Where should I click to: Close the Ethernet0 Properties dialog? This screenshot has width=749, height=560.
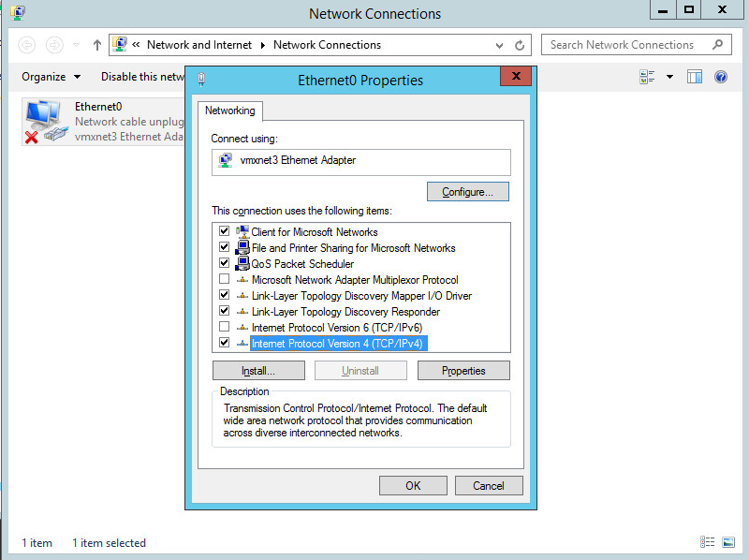516,76
